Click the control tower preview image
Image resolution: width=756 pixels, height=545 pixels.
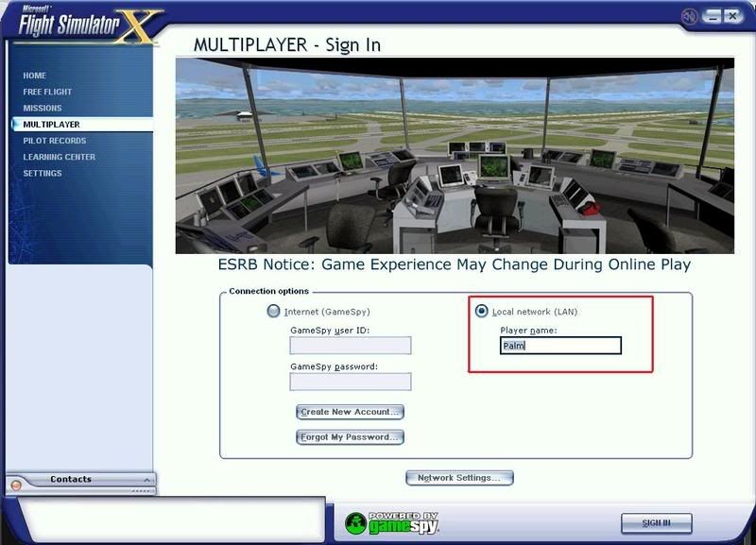pyautogui.click(x=455, y=156)
